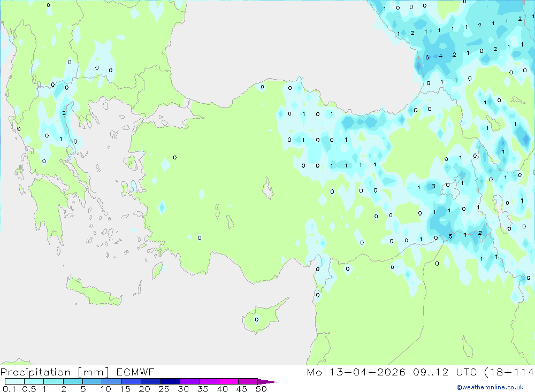Select the 35–40 mm legend color box
535x392 pixels.
pyautogui.click(x=209, y=381)
